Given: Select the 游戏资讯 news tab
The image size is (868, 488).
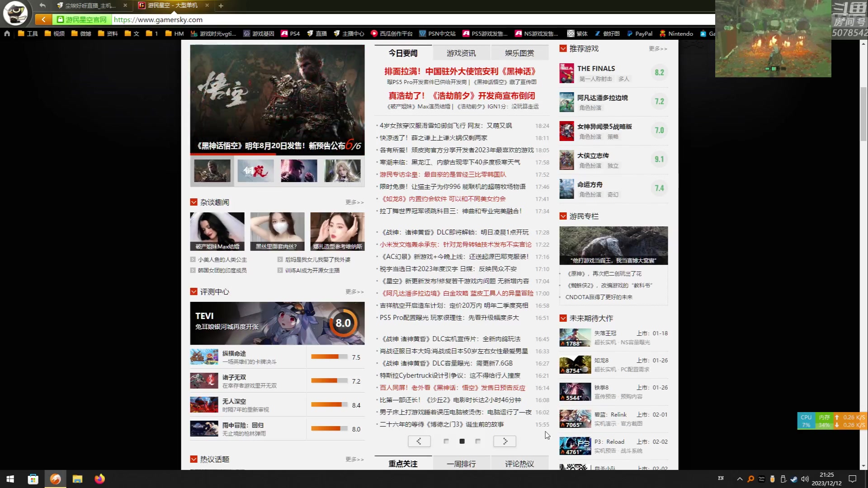Looking at the screenshot, I should (x=461, y=53).
